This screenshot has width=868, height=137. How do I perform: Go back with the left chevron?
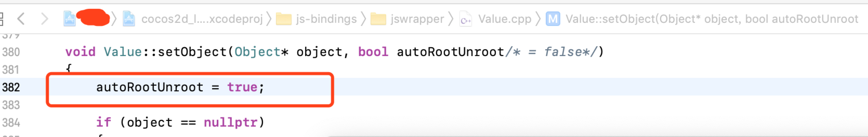(21, 19)
